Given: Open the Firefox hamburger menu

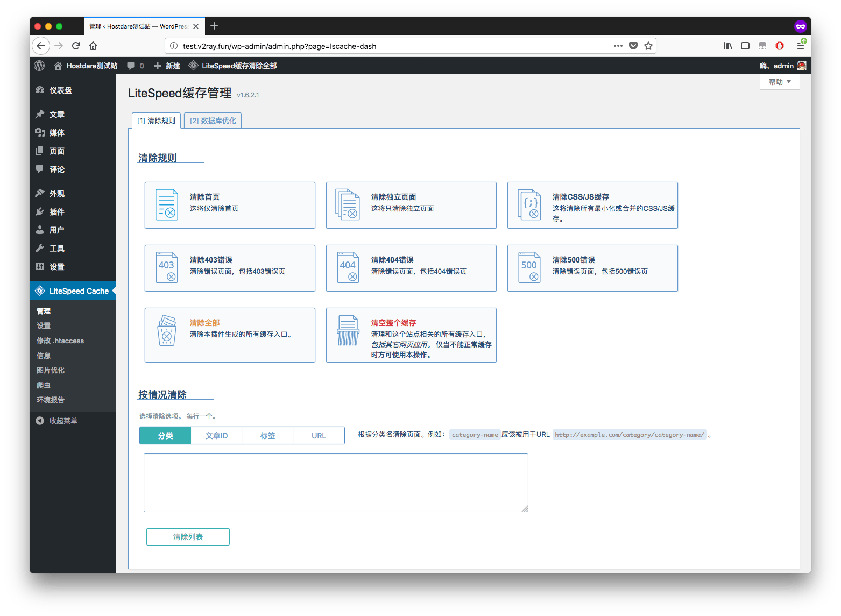Looking at the screenshot, I should point(800,46).
